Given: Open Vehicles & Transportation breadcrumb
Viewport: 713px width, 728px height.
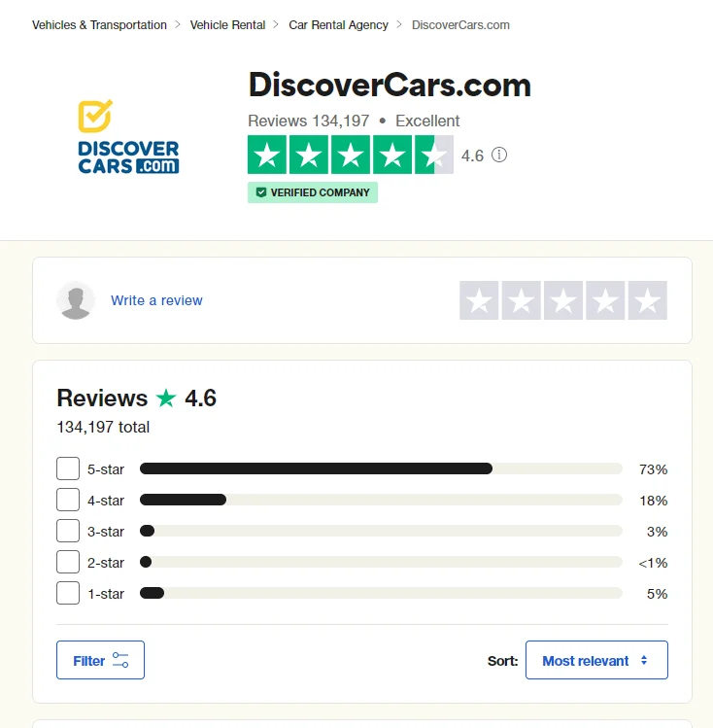Looking at the screenshot, I should pyautogui.click(x=99, y=25).
